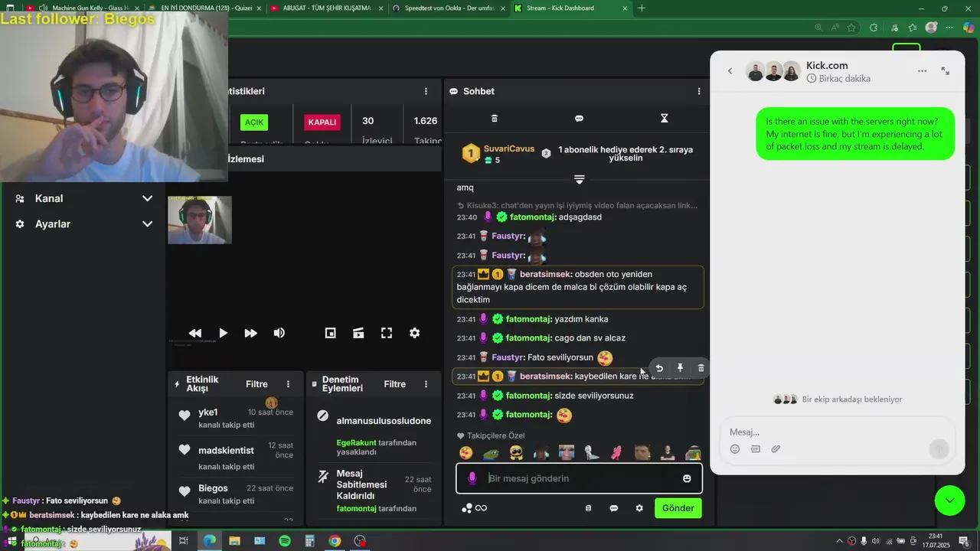
Task: Open Filtre in Etkinlik Akışı panel
Action: [256, 384]
